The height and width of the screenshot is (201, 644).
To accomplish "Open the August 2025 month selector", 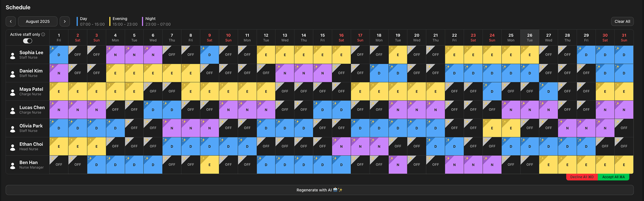I will [38, 21].
